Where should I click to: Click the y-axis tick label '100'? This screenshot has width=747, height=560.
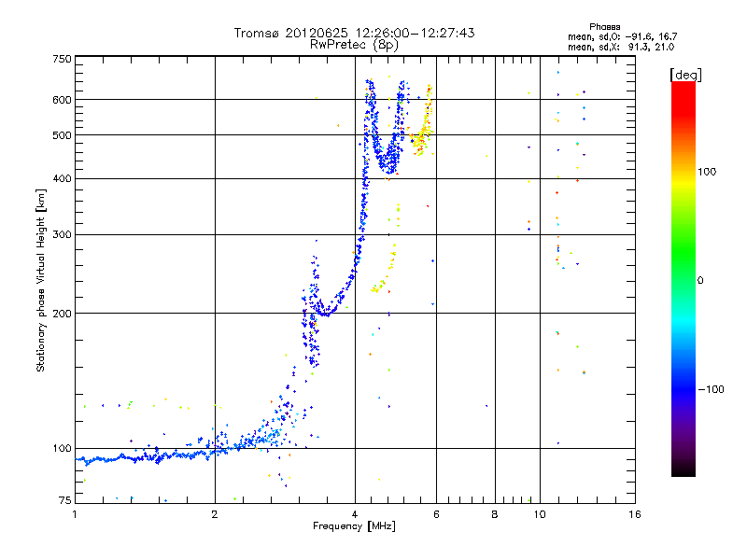click(x=62, y=449)
